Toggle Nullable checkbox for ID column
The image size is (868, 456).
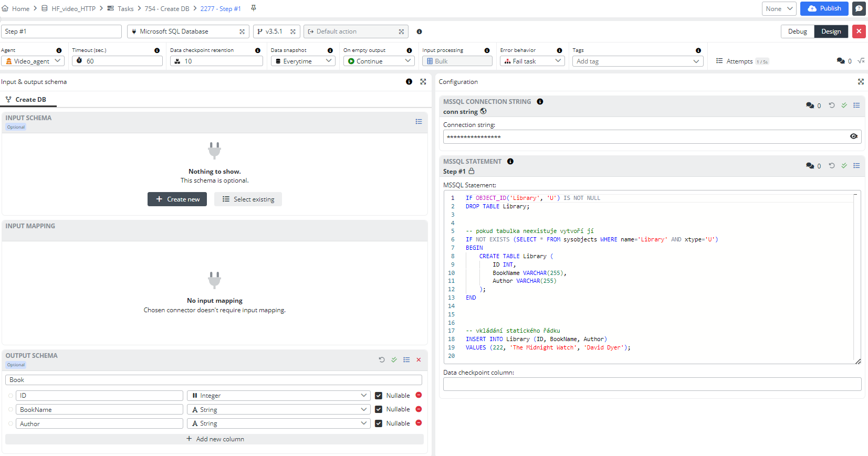tap(379, 396)
